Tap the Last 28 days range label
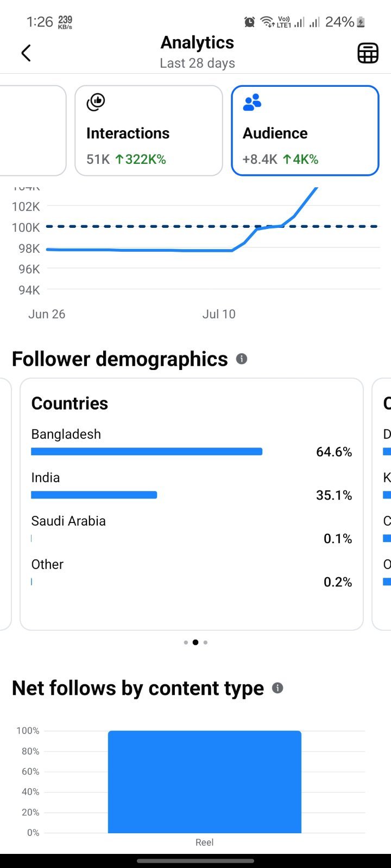 [197, 63]
